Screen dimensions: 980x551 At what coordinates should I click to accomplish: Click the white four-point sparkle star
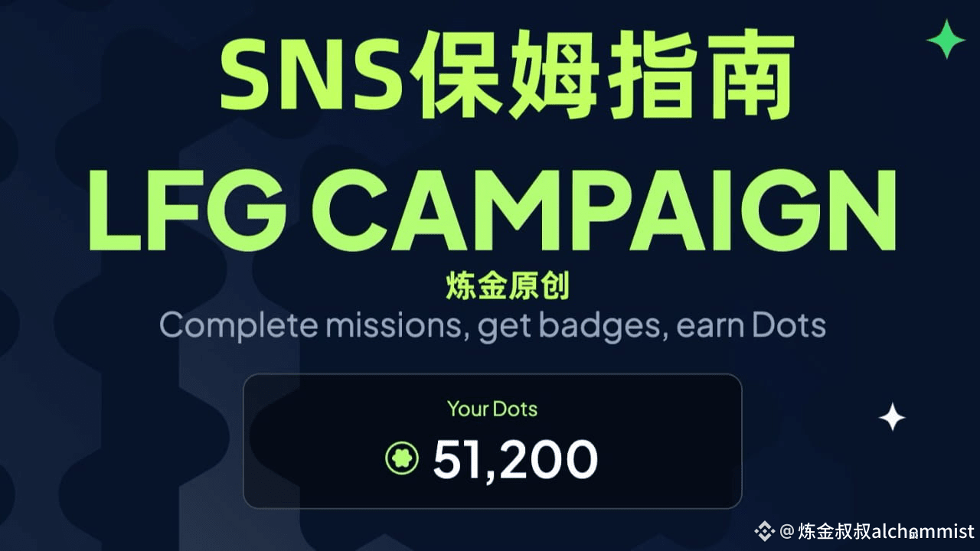892,417
